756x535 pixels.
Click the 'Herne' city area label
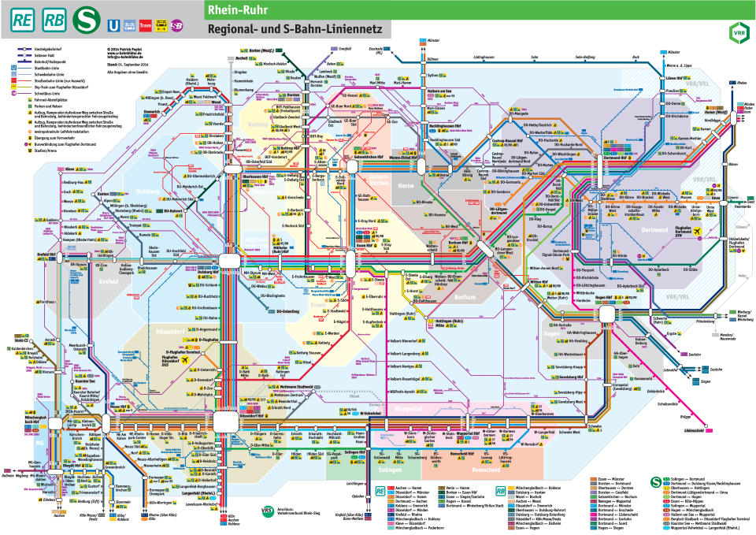click(406, 186)
